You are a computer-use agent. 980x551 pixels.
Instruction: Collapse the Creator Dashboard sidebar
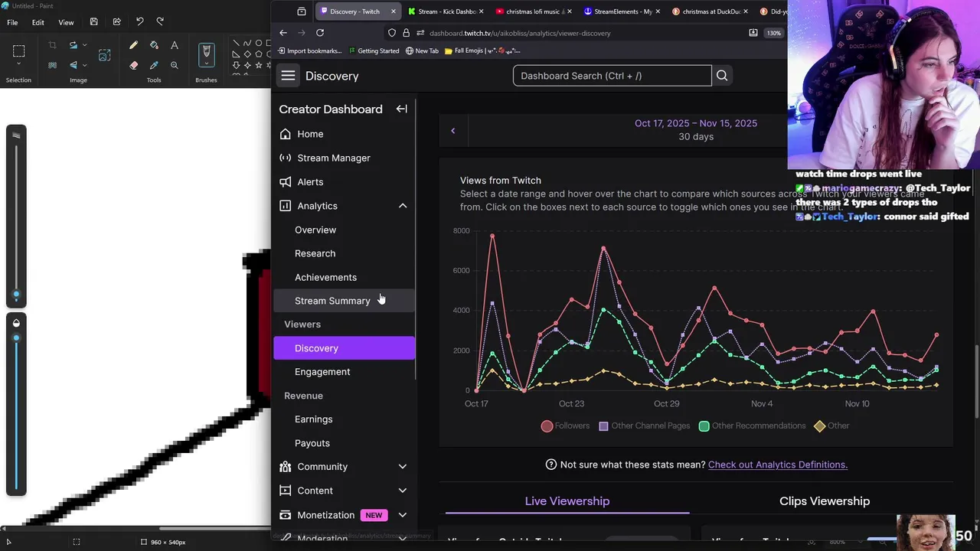401,109
